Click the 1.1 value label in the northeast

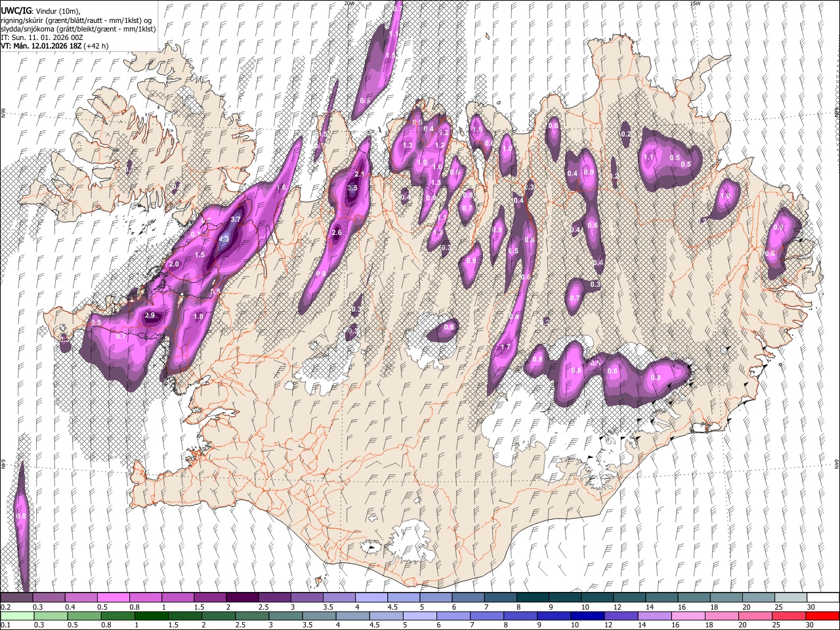click(649, 157)
